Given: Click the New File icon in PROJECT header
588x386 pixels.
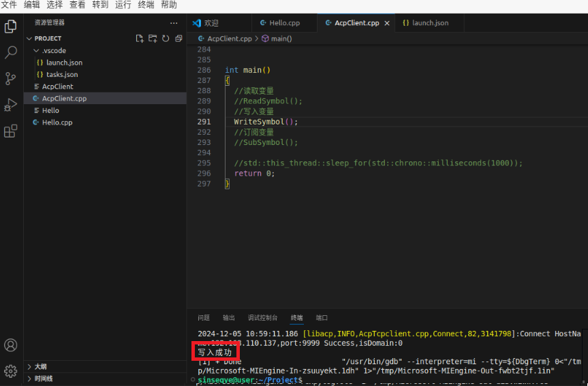Looking at the screenshot, I should (140, 38).
